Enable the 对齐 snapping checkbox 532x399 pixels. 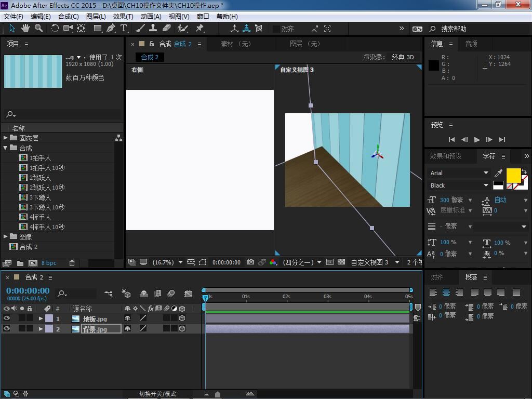click(276, 29)
